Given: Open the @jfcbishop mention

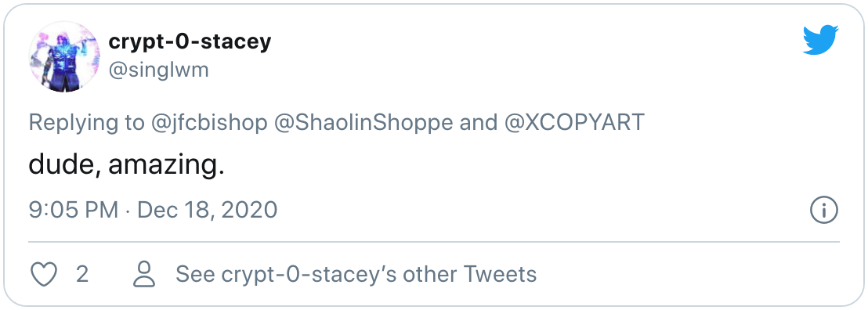Looking at the screenshot, I should click(x=209, y=122).
